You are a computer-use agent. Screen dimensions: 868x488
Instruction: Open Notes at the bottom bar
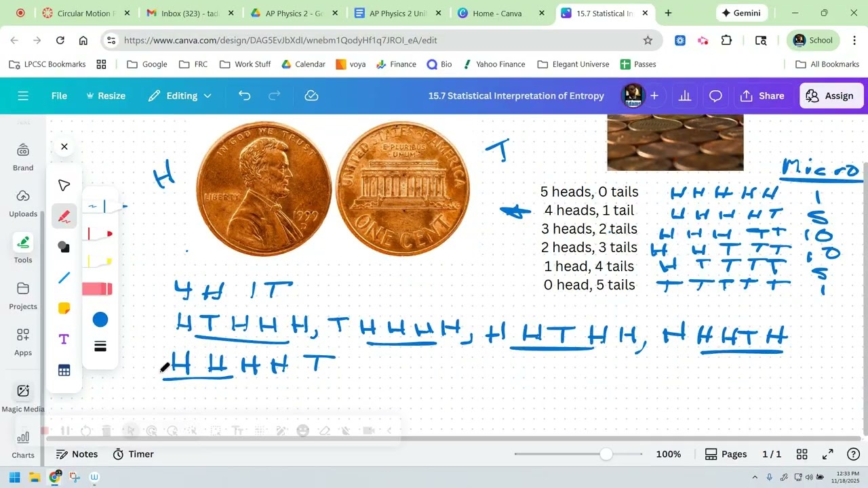[77, 454]
